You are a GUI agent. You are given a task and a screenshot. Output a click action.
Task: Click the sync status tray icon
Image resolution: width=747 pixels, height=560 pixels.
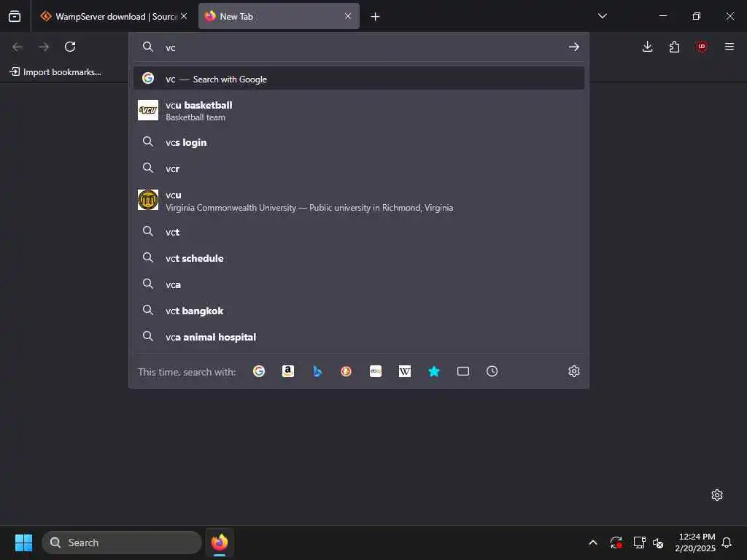(616, 542)
